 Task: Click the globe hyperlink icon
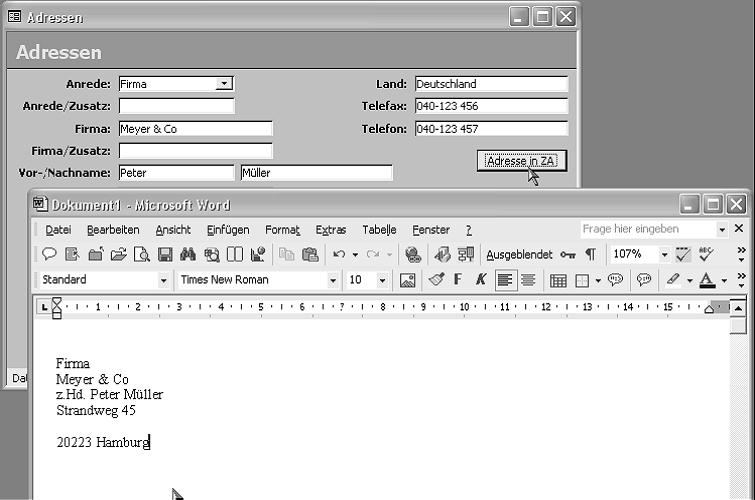coord(413,254)
